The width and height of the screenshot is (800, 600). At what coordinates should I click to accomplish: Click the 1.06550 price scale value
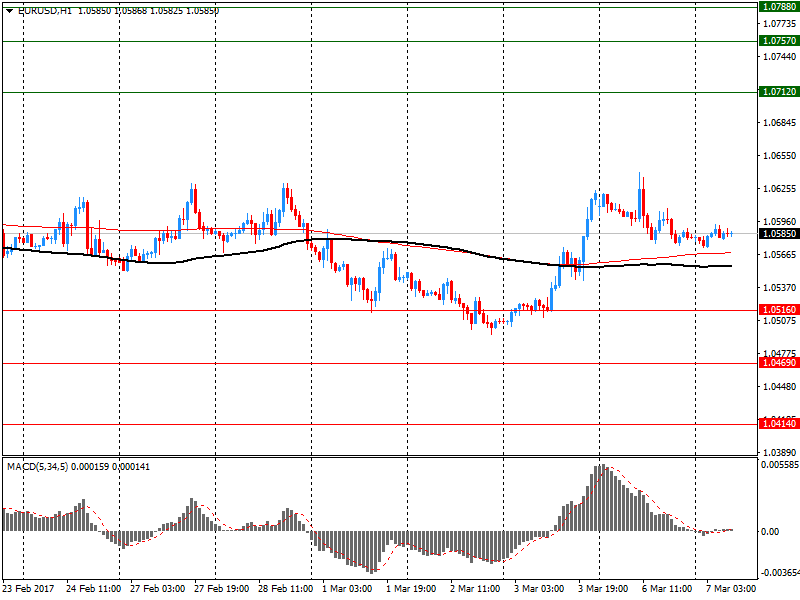780,156
